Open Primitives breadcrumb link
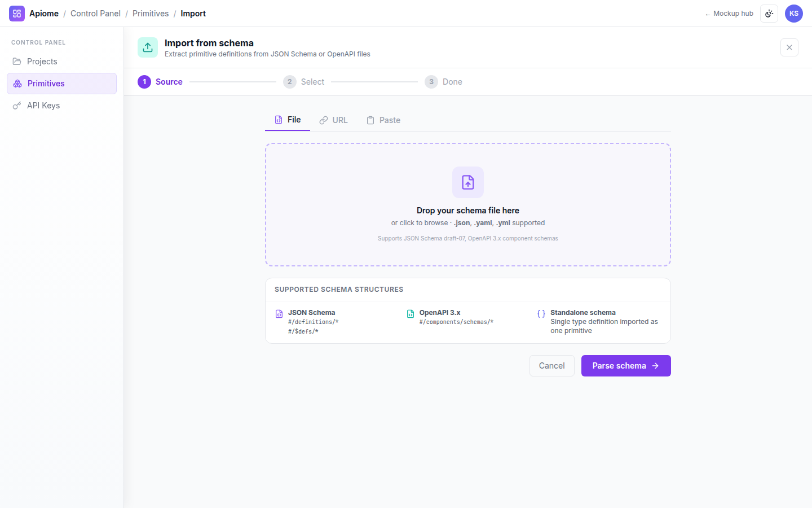Screen dimensions: 812x508 151,14
